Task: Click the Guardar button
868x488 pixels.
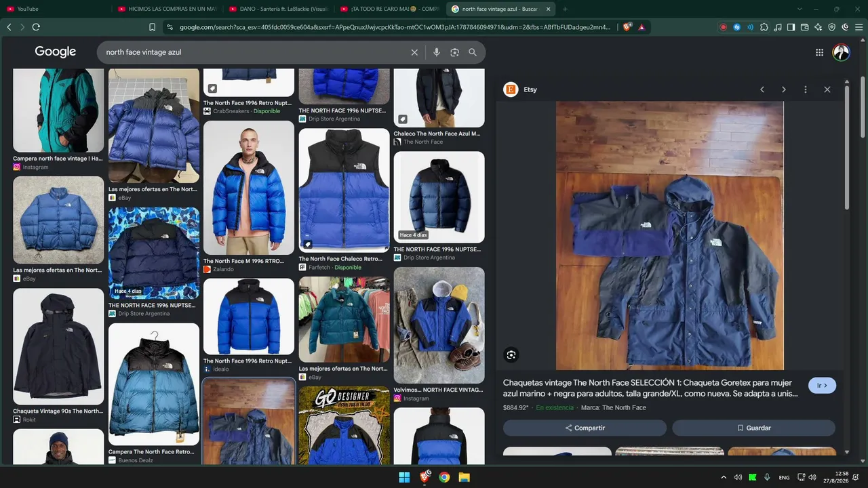Action: 753,428
